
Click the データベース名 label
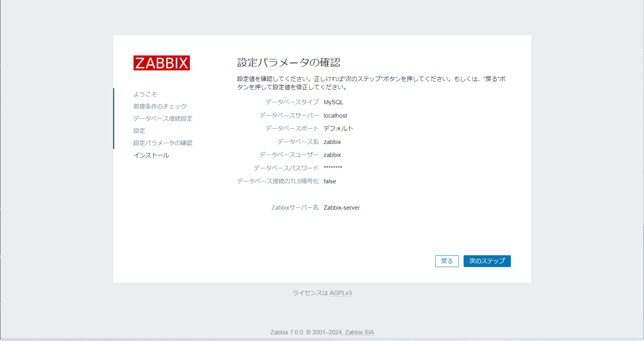[x=298, y=142]
